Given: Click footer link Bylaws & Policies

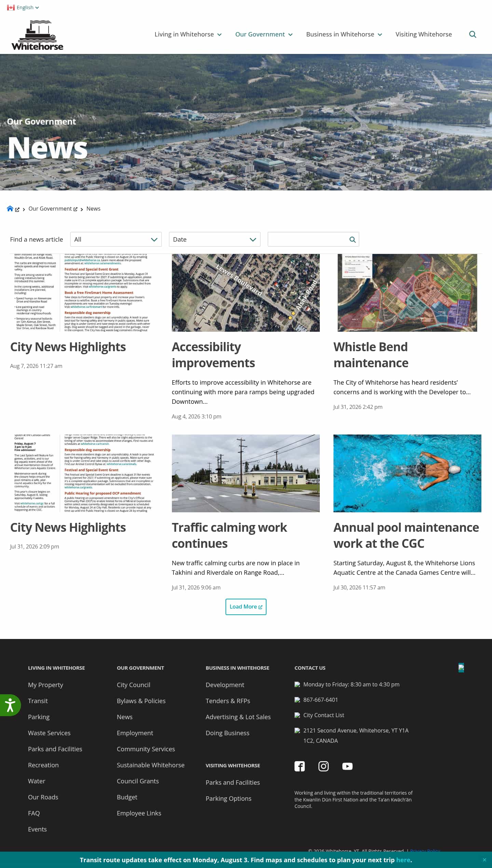Looking at the screenshot, I should click(141, 701).
